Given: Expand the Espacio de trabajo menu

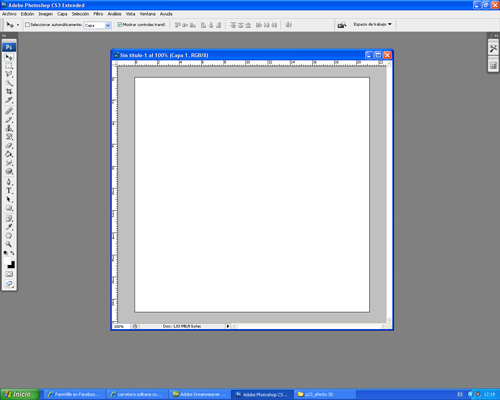Looking at the screenshot, I should 372,24.
